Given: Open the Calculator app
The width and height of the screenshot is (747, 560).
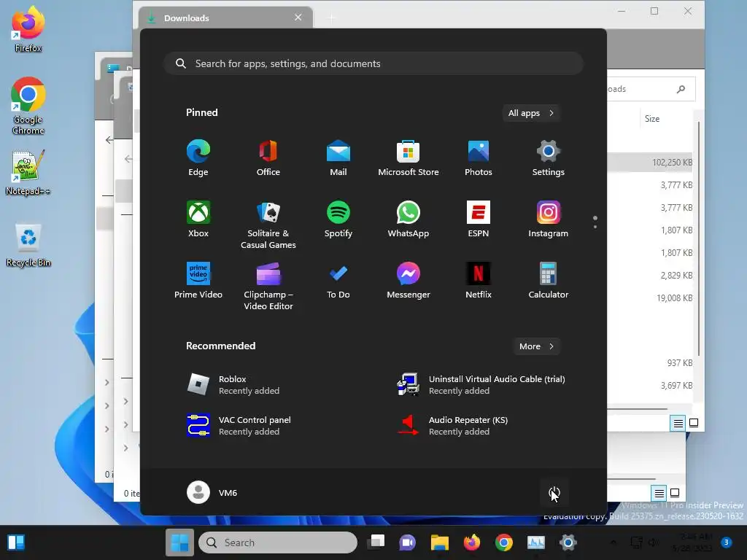Looking at the screenshot, I should (549, 281).
